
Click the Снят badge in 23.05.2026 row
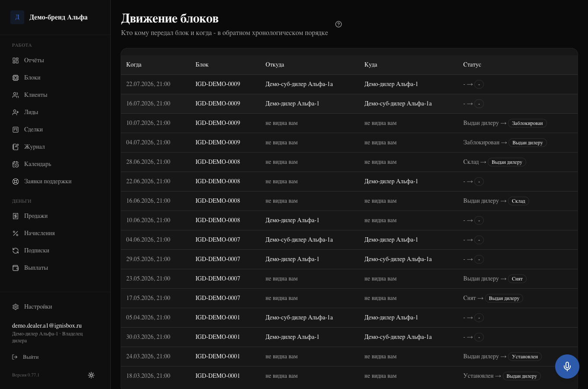[517, 279]
